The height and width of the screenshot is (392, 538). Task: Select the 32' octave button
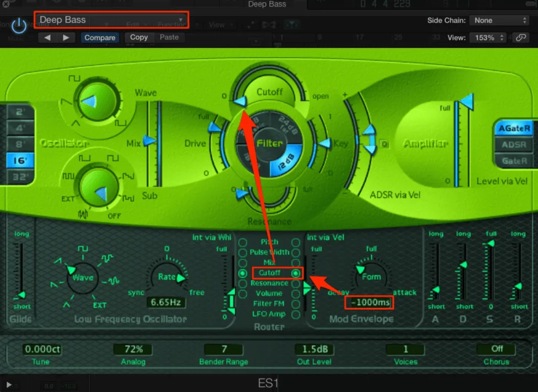20,177
